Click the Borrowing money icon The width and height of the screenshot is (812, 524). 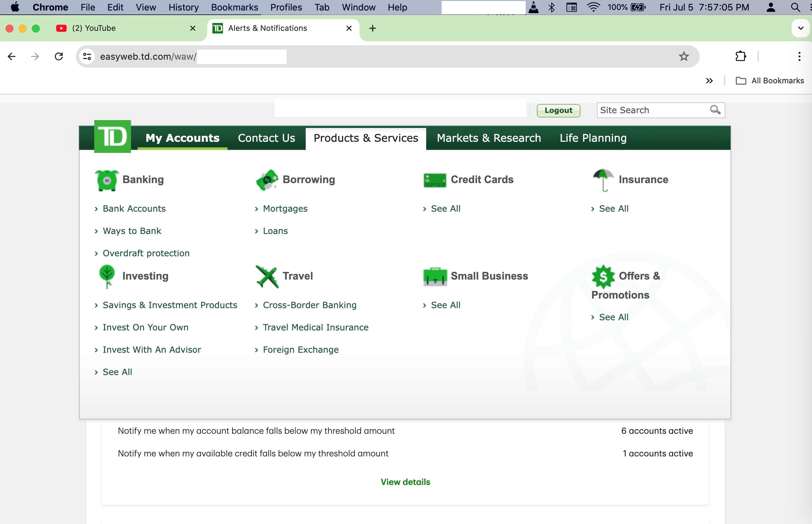267,180
